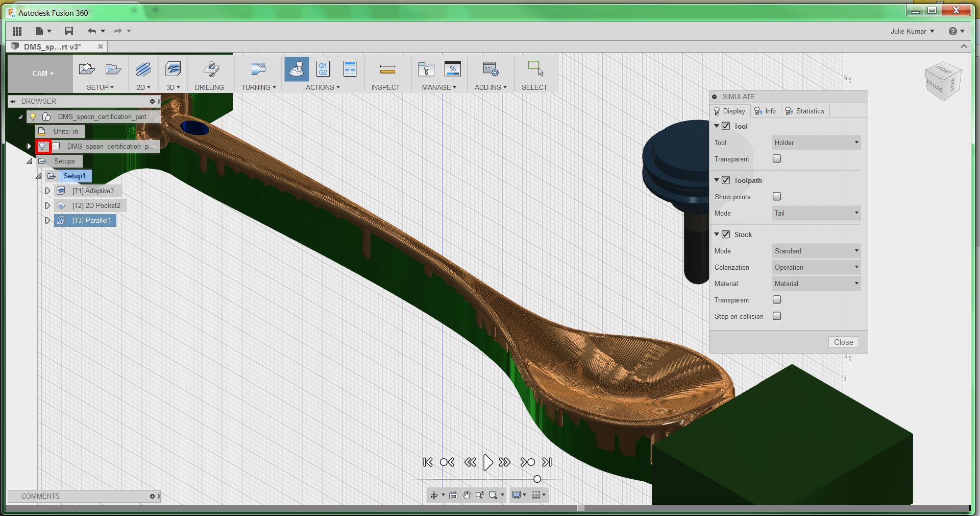
Task: Open the Stock Material dropdown
Action: (816, 284)
